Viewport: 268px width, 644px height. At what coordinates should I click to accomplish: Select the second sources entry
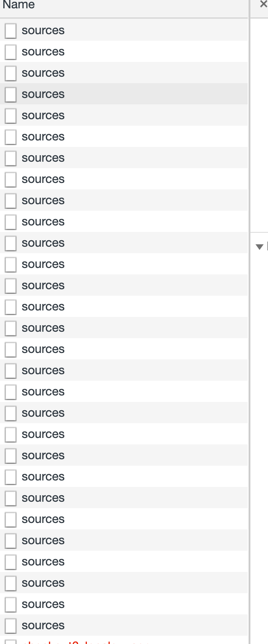[x=43, y=52]
